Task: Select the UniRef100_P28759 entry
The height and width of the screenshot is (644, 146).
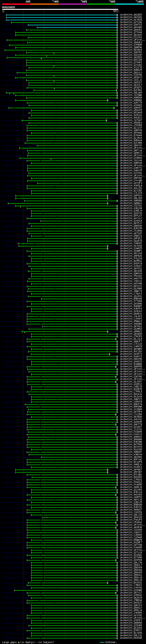Action: pyautogui.click(x=131, y=75)
